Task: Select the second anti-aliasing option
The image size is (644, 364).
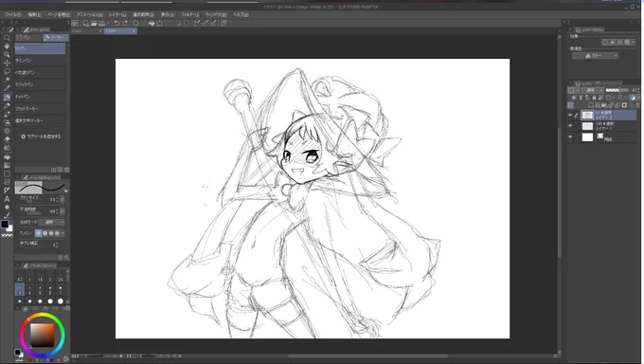Action: pos(45,233)
